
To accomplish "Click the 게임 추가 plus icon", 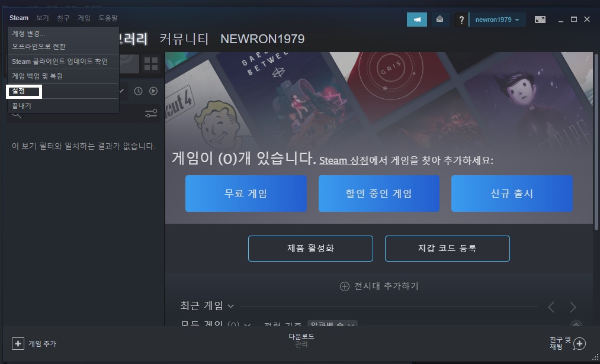I will 18,343.
